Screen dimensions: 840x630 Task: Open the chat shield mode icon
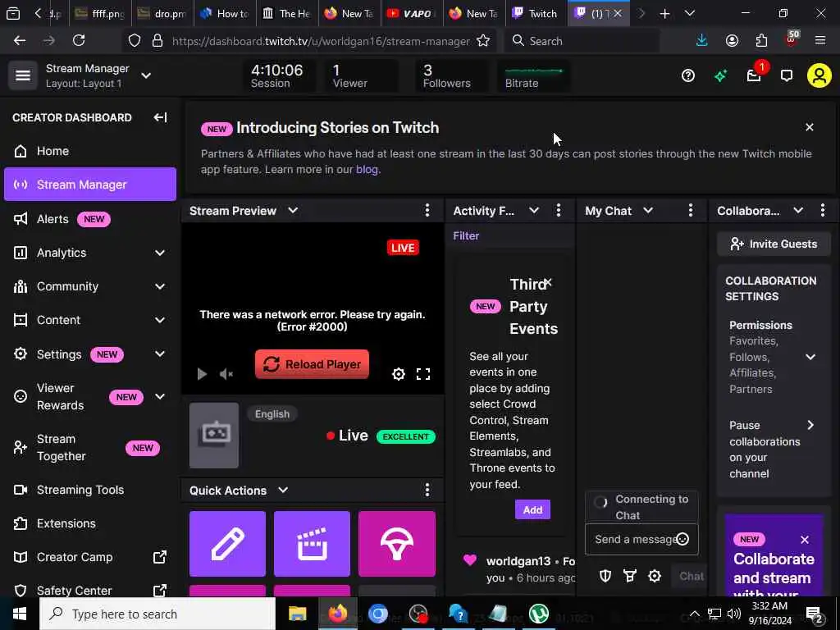click(x=605, y=576)
